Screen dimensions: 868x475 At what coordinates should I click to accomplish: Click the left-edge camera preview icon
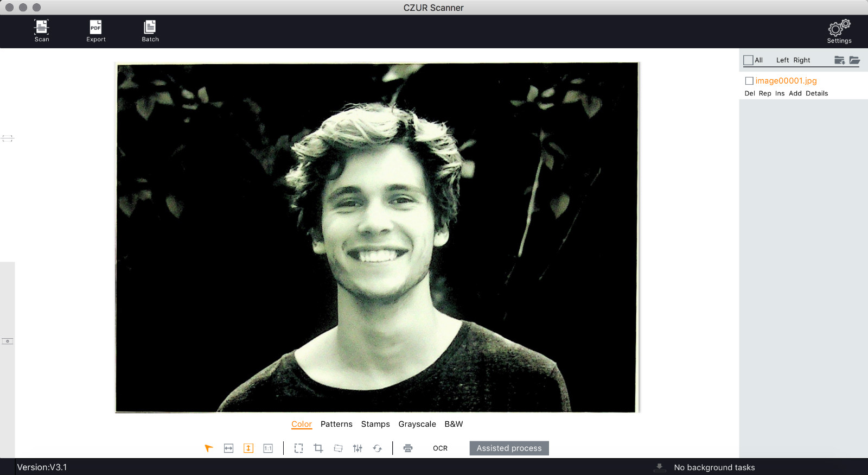pyautogui.click(x=8, y=341)
